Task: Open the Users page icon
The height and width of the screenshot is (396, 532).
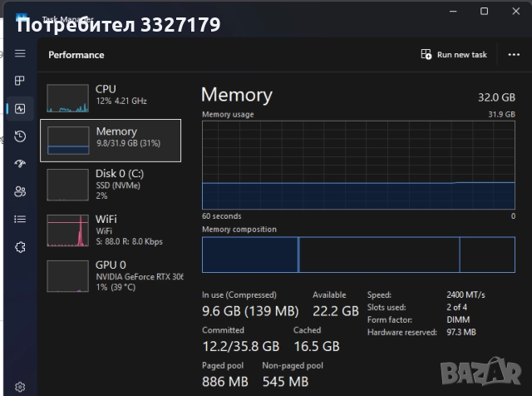Action: coord(20,191)
